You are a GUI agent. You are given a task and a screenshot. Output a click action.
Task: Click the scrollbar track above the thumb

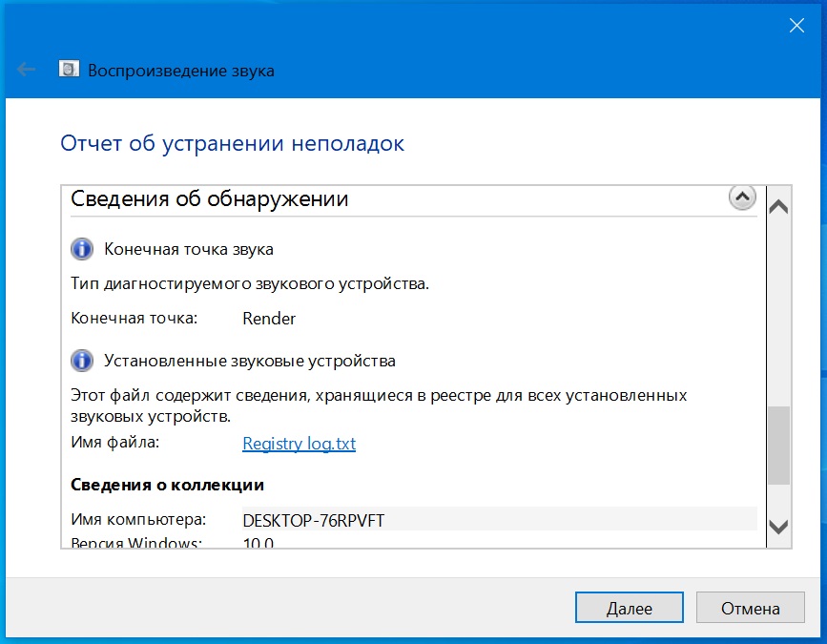coord(778,305)
